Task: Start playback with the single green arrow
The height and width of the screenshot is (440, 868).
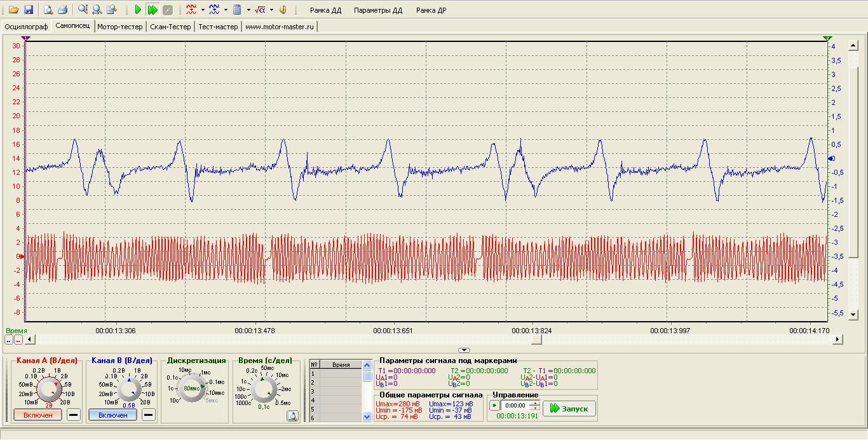Action: (x=138, y=10)
